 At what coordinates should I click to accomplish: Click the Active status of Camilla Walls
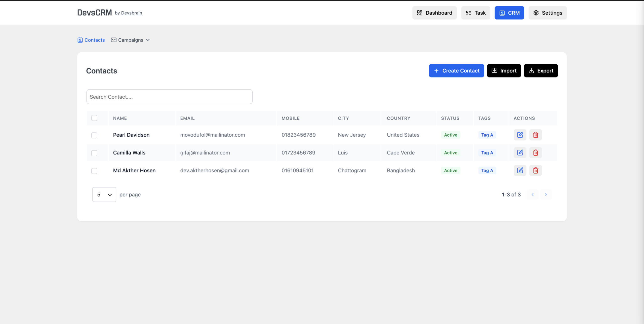pyautogui.click(x=451, y=153)
